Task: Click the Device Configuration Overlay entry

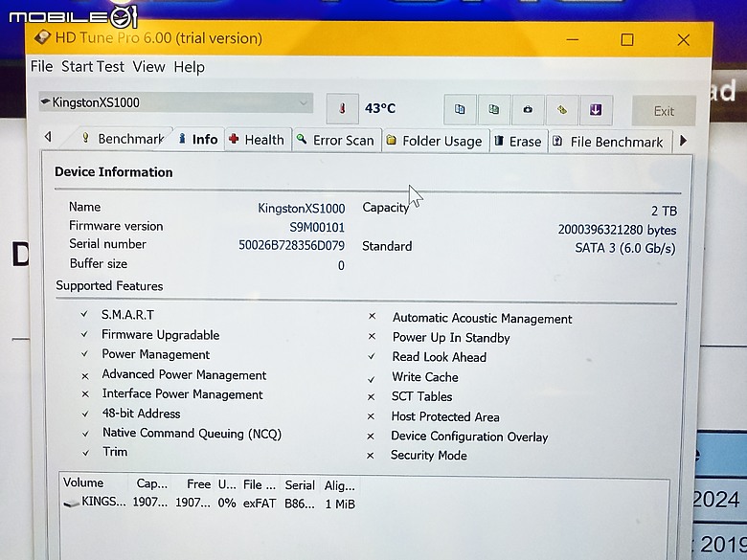Action: tap(469, 437)
